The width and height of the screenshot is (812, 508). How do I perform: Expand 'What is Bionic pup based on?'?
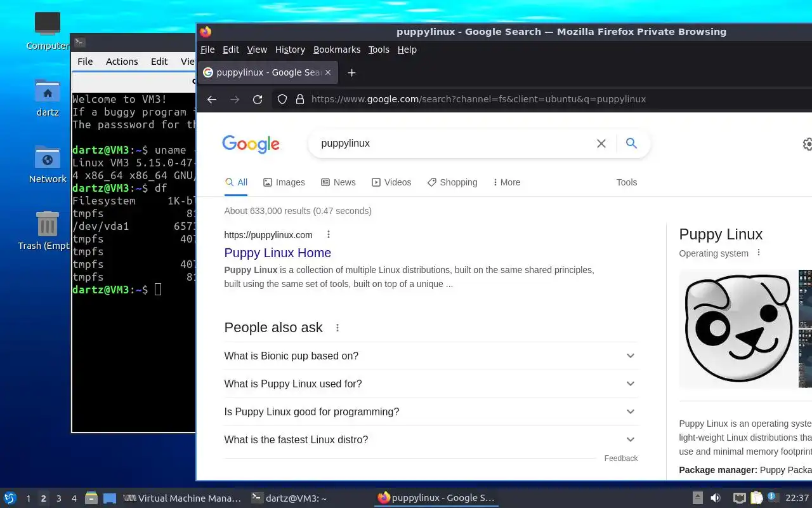[431, 356]
